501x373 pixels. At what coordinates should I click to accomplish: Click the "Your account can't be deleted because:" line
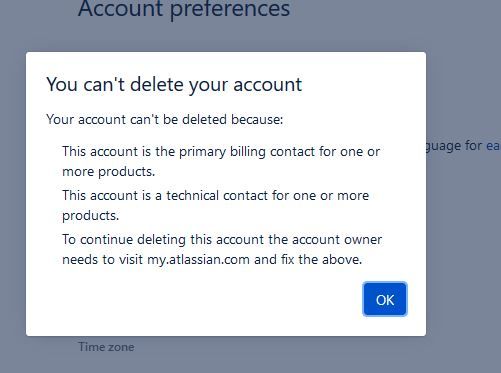164,119
